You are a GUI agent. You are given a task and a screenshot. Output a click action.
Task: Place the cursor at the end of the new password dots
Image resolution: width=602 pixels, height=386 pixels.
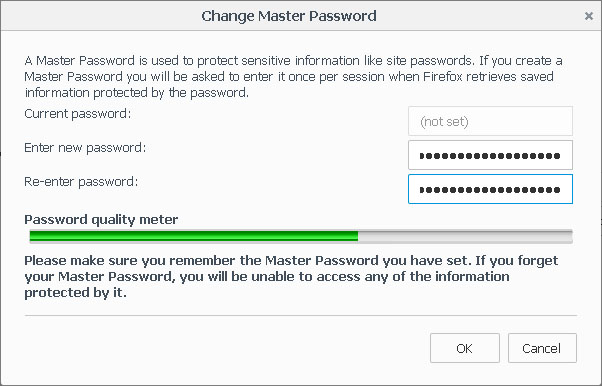561,156
